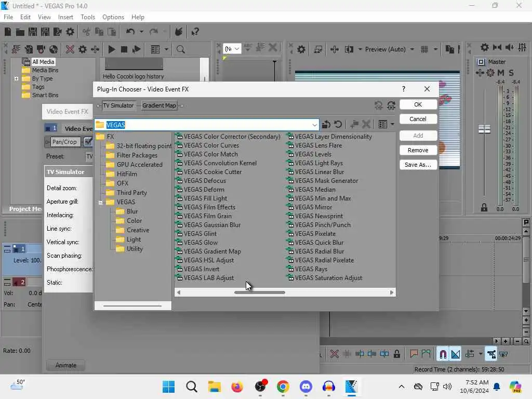
Task: Click the Save As... button
Action: pyautogui.click(x=418, y=165)
